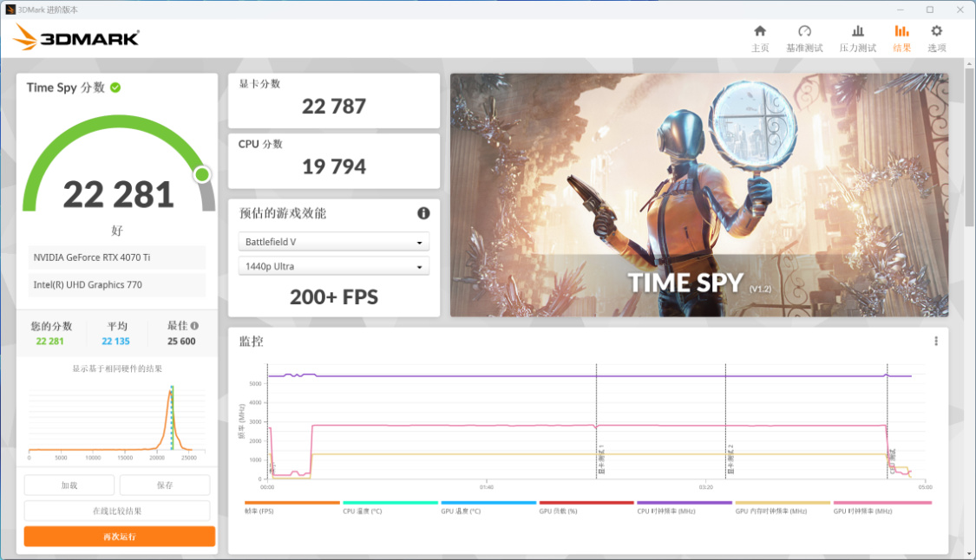
Task: Open the stress test icon
Action: click(x=858, y=31)
